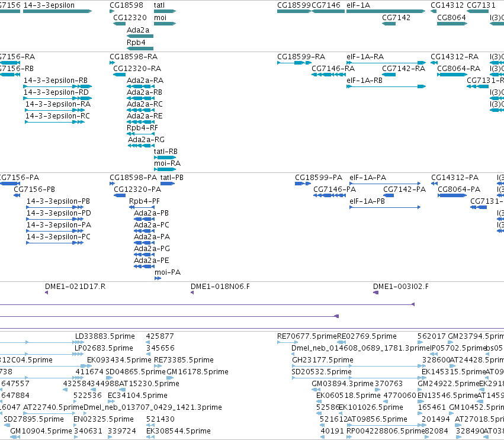
Task: Click the CG12320 gene label in top track
Action: (130, 18)
